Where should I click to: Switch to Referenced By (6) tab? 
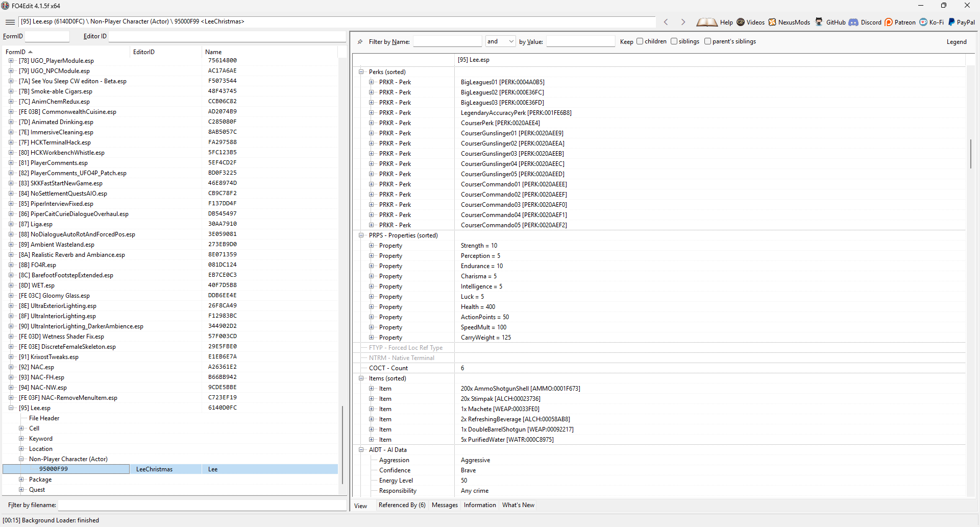pyautogui.click(x=402, y=505)
